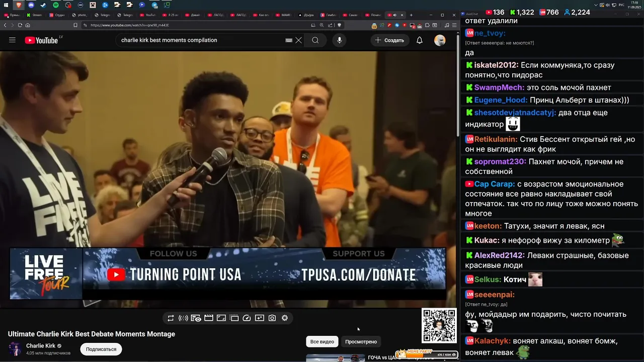The image size is (644, 362).
Task: Click the dashed pop-up player icon
Action: 234,318
